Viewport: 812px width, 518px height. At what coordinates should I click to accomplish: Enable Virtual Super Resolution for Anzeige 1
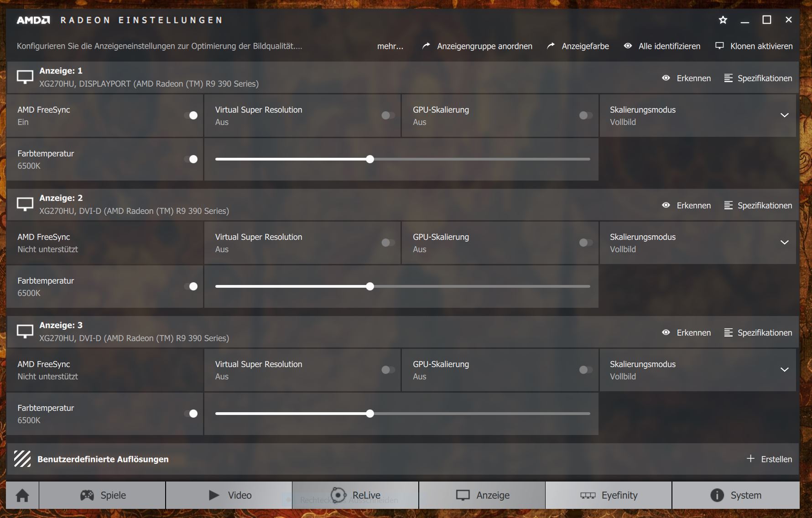tap(389, 115)
